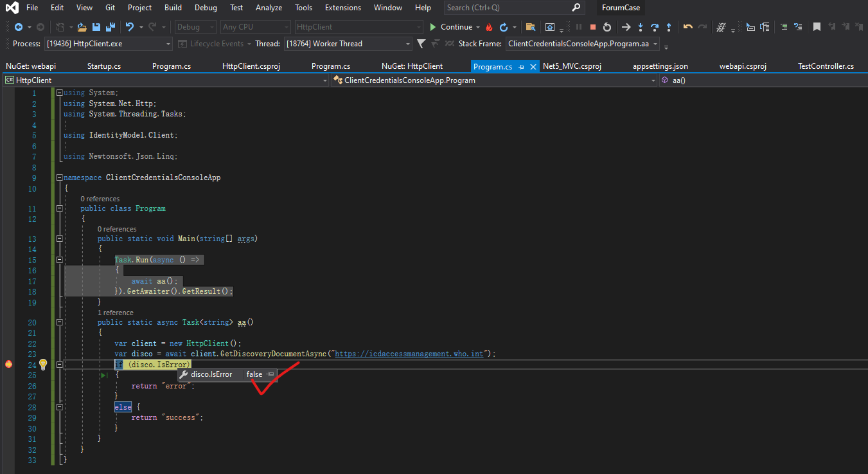Toggle the pin on Program.cs active tab
This screenshot has width=868, height=474.
pyautogui.click(x=521, y=67)
